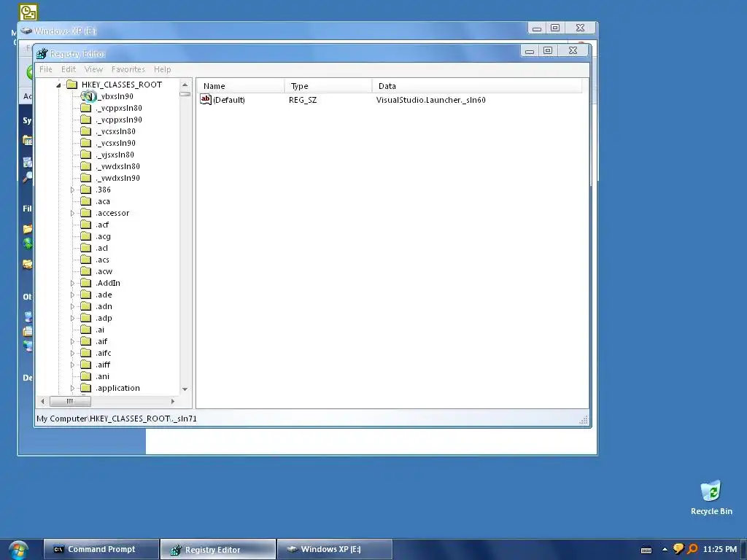
Task: Click the Windows XP (E:) drive title icon
Action: click(26, 31)
